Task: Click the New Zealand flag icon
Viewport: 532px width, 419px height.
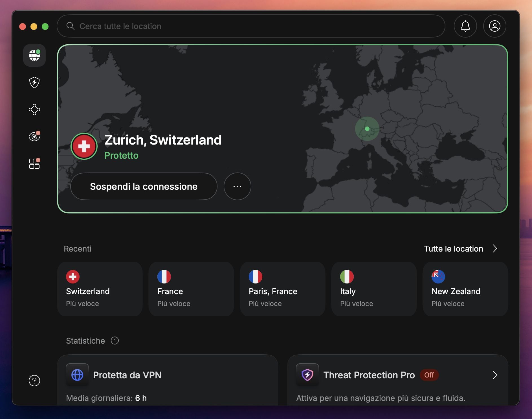Action: click(438, 277)
